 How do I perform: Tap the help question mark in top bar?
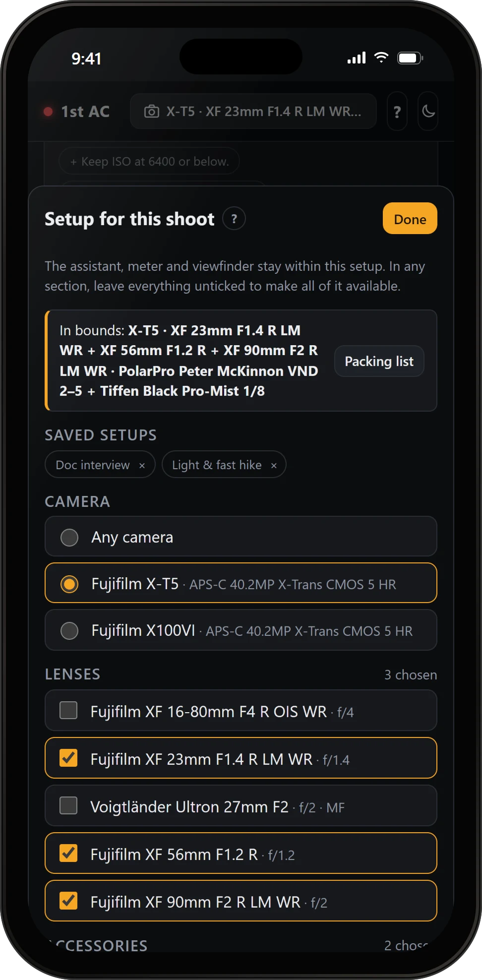397,112
